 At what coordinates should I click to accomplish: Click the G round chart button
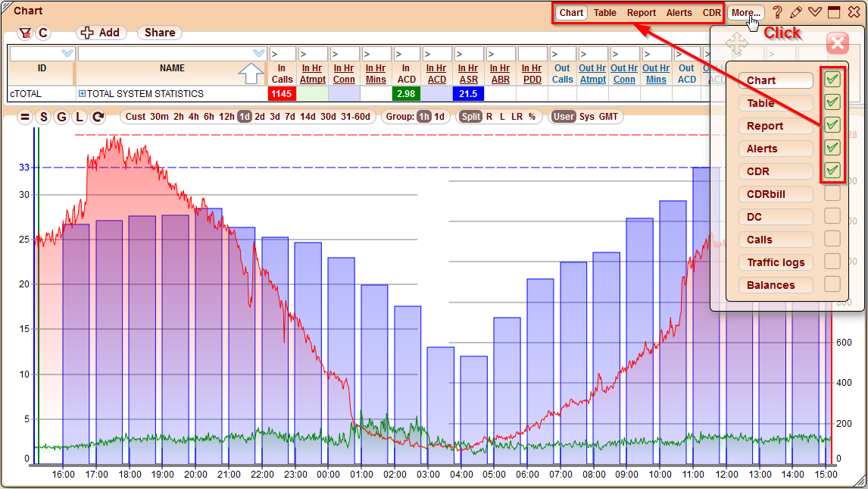(61, 117)
